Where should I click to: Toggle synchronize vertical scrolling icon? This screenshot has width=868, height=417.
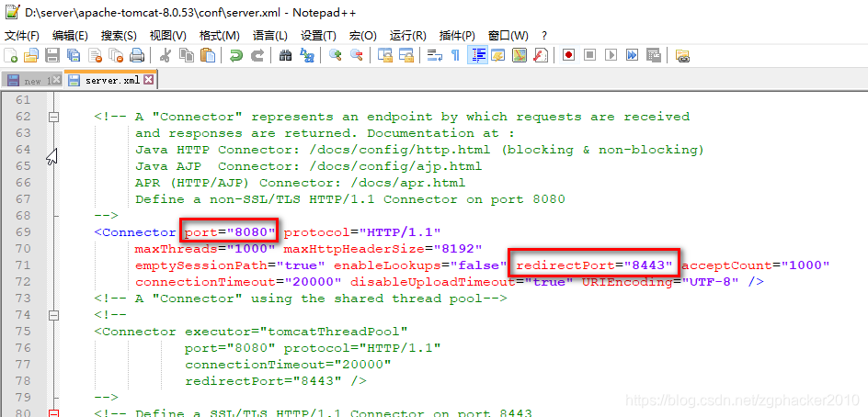(384, 55)
